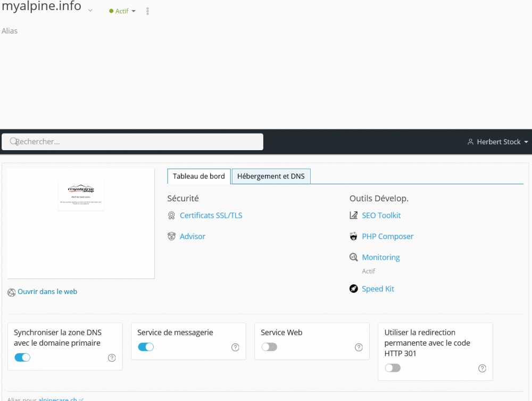Turn off DNS zone synchronization toggle
This screenshot has height=401, width=532.
(x=22, y=357)
